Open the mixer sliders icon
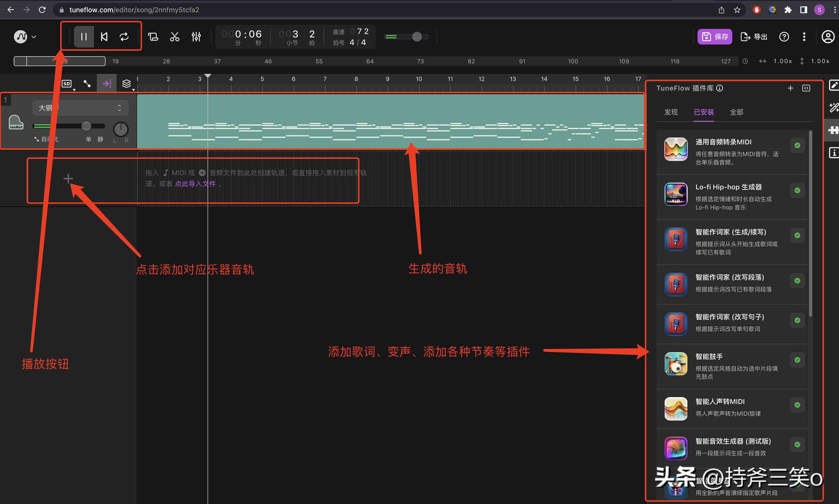Screen dimensions: 839x504 [196, 36]
